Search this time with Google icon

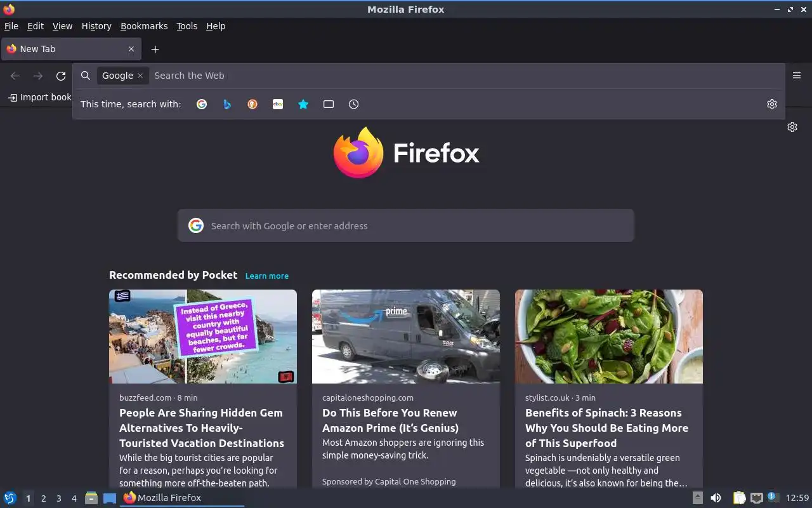[x=202, y=104]
